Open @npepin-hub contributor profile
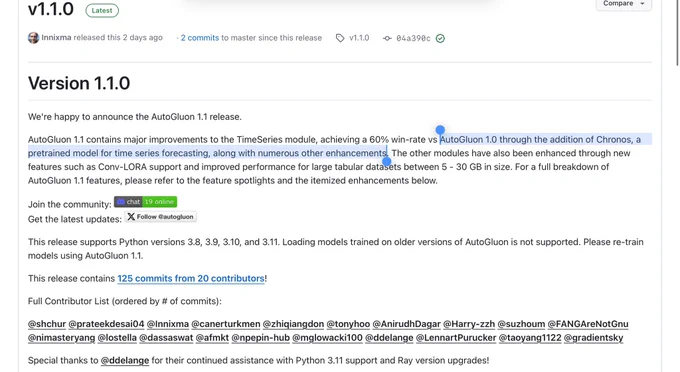The height and width of the screenshot is (372, 680). pyautogui.click(x=260, y=338)
